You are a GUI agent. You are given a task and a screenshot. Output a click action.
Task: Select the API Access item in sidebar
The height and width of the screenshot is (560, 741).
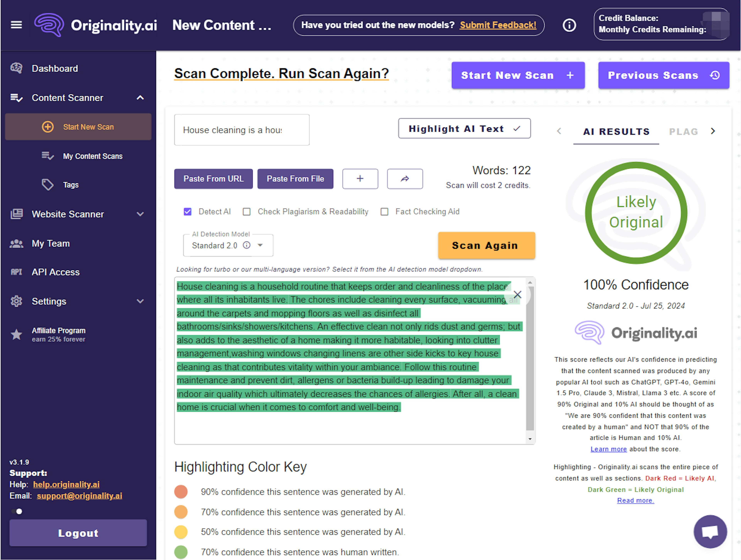(56, 272)
